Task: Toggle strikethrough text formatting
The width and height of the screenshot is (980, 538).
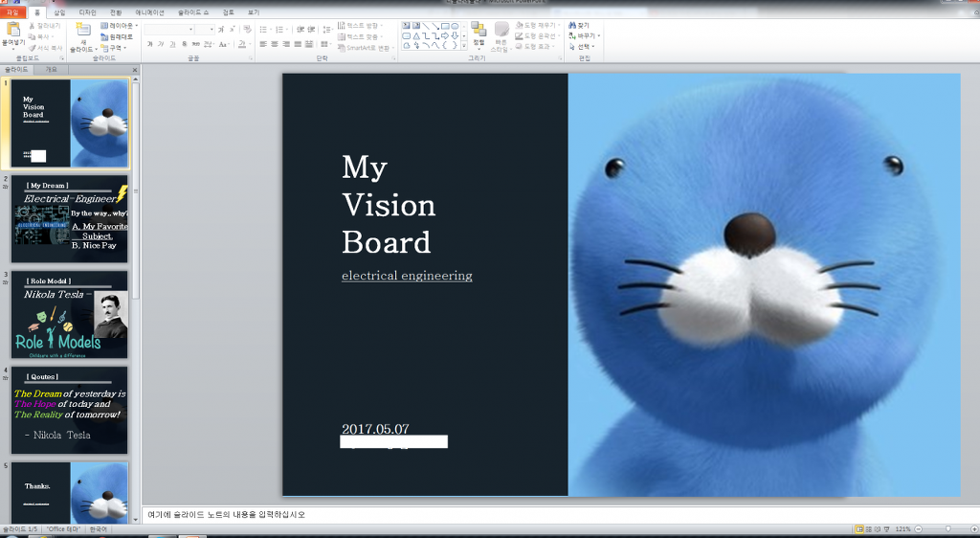Action: 195,44
